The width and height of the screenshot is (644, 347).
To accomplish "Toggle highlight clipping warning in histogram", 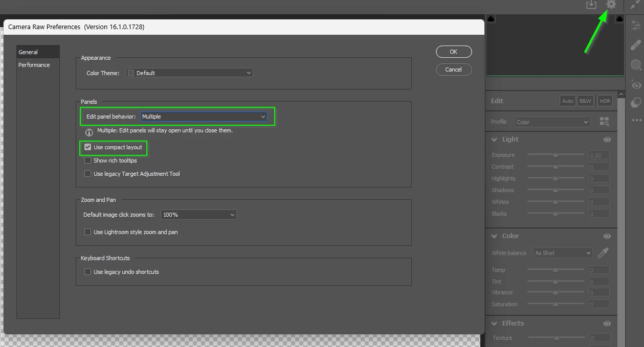I will (x=619, y=19).
